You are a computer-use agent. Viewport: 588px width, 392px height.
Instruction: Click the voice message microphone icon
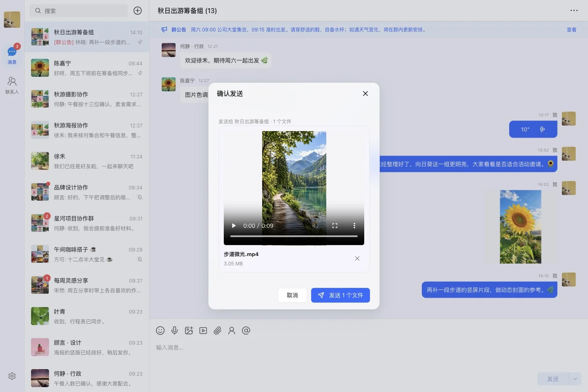174,331
